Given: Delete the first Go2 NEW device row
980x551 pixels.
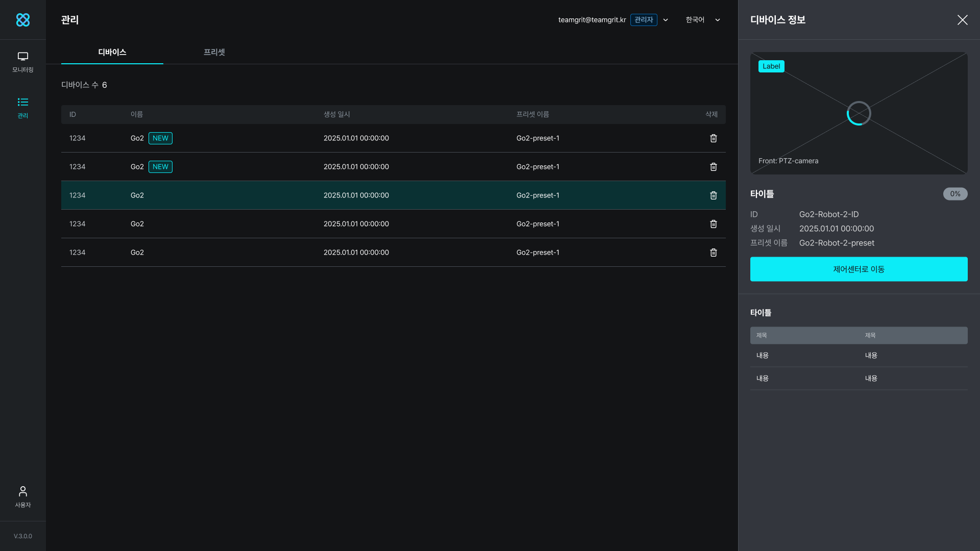Looking at the screenshot, I should click(x=713, y=138).
